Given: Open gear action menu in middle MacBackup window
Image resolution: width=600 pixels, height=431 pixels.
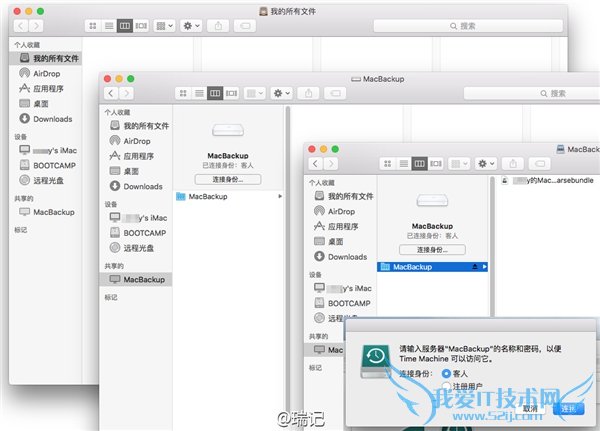Looking at the screenshot, I should point(281,93).
